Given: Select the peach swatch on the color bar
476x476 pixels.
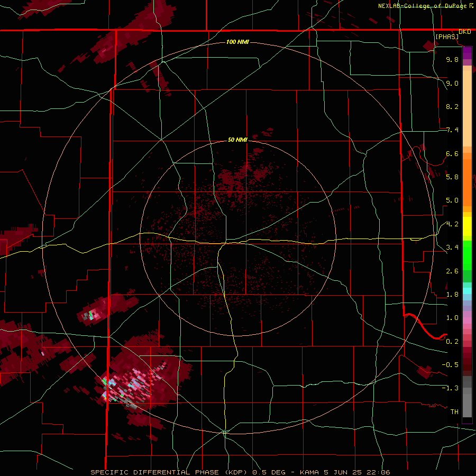Looking at the screenshot, I should [467, 109].
